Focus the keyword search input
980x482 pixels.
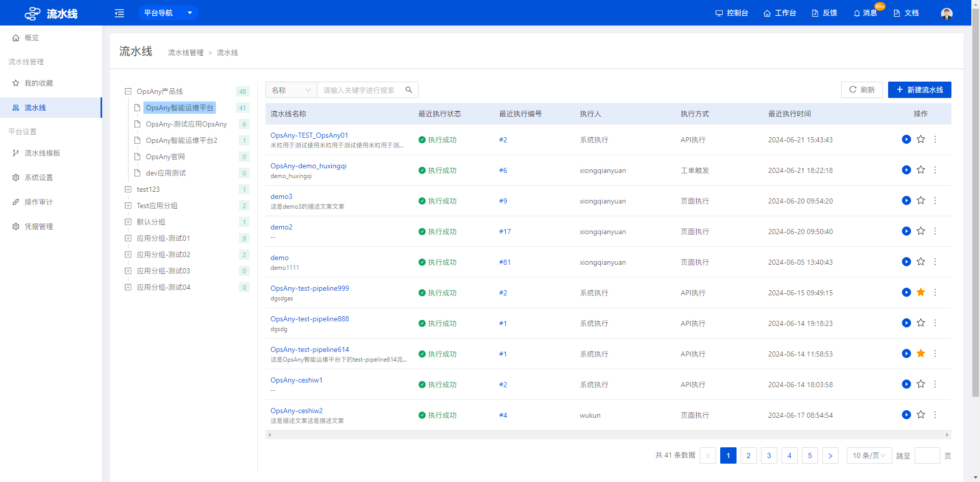pos(359,90)
